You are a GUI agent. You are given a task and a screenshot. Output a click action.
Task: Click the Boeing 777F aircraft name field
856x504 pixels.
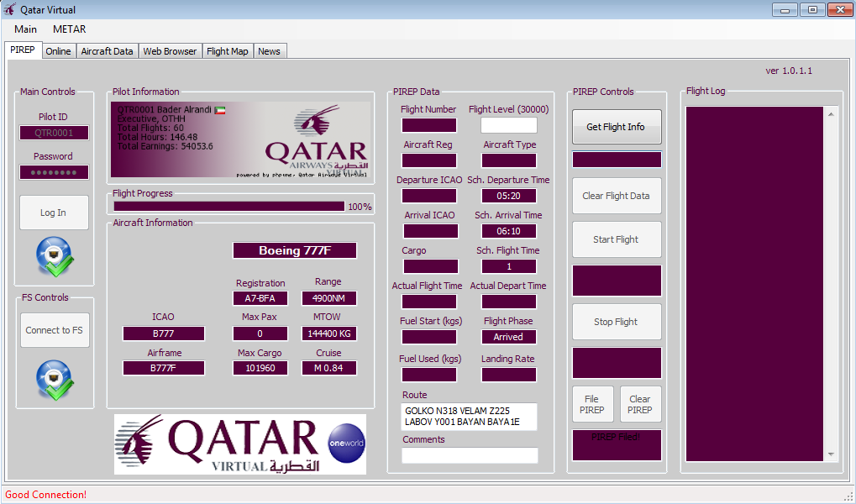point(295,250)
